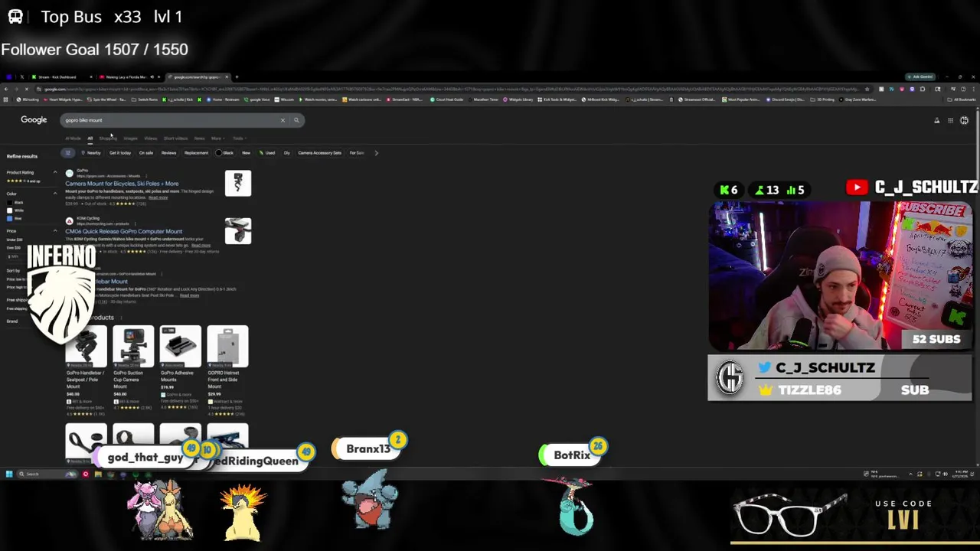Open the filter settings chip icon
980x551 pixels.
pyautogui.click(x=68, y=153)
